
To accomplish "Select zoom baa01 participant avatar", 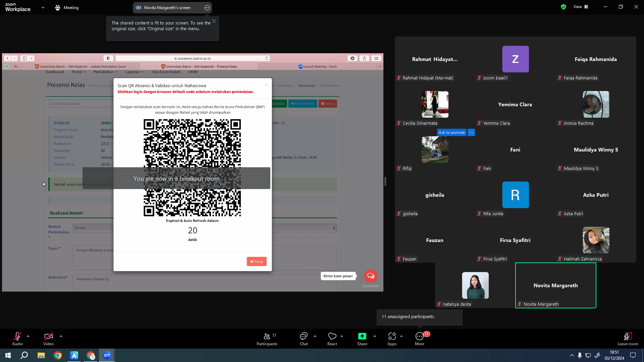I will coord(516,59).
